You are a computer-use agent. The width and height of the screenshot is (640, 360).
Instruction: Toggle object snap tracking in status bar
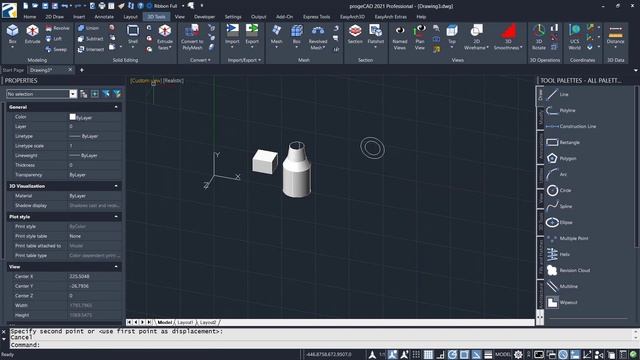point(476,355)
